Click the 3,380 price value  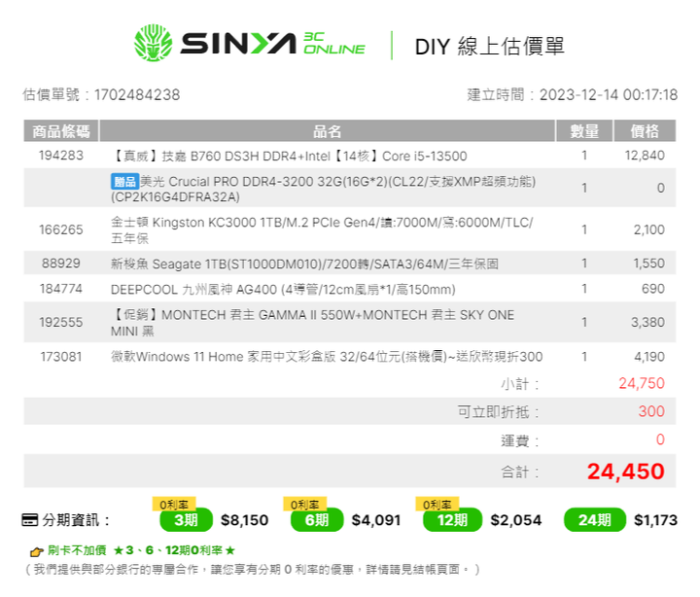click(647, 322)
